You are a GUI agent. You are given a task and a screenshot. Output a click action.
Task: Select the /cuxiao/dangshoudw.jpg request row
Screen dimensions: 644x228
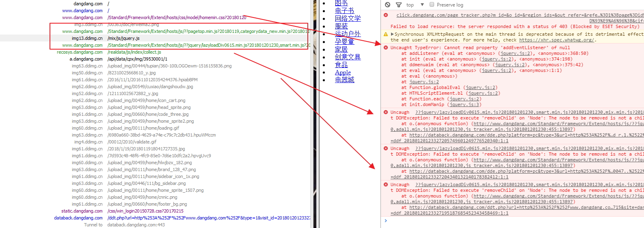coord(155,87)
